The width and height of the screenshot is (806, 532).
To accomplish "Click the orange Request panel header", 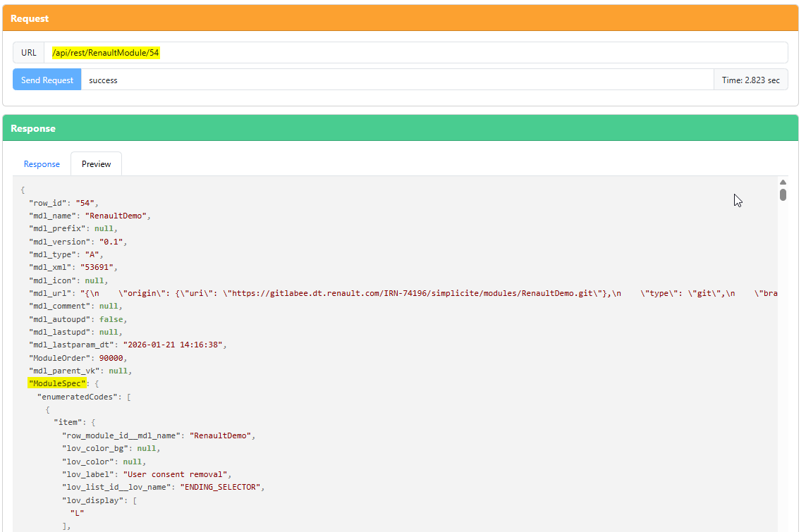I will point(401,18).
